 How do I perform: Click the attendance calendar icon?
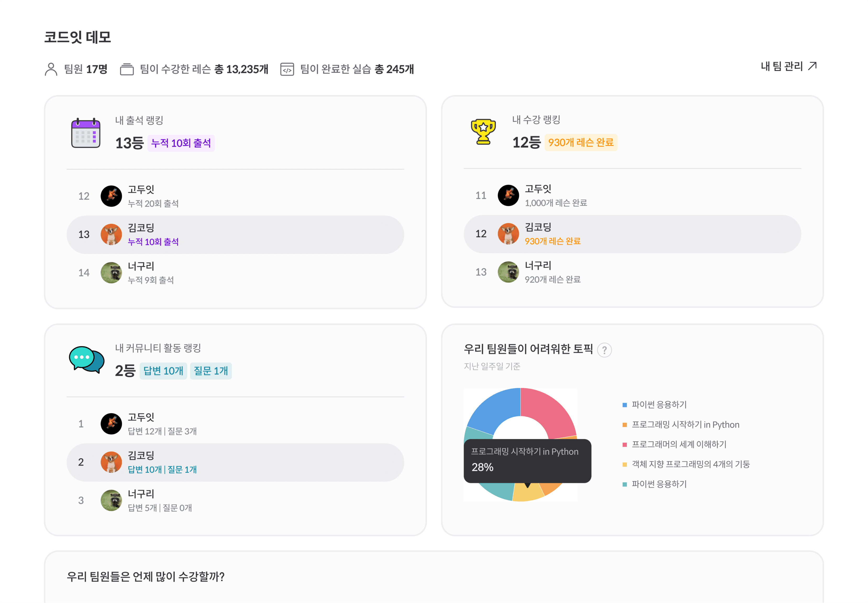tap(86, 133)
